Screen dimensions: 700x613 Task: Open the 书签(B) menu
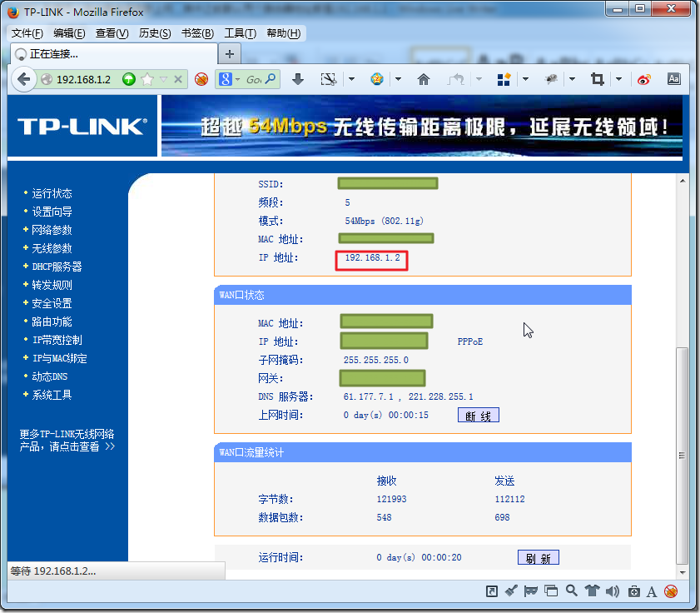click(x=197, y=33)
